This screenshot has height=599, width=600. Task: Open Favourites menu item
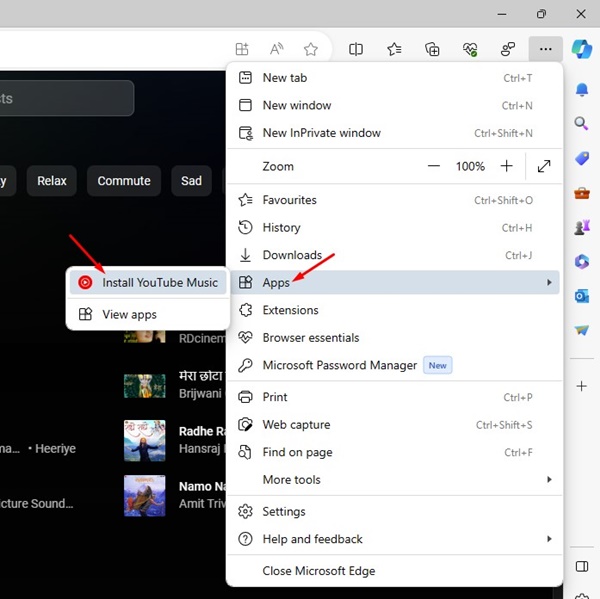395,200
